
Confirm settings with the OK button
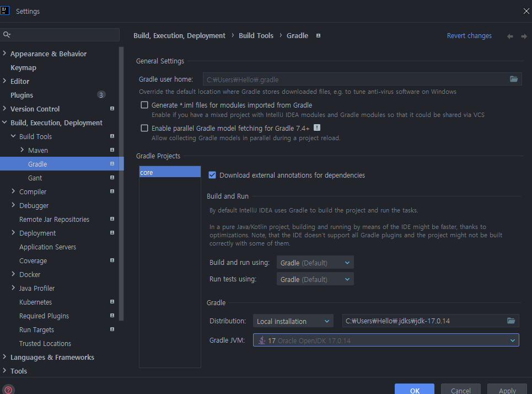coord(415,389)
